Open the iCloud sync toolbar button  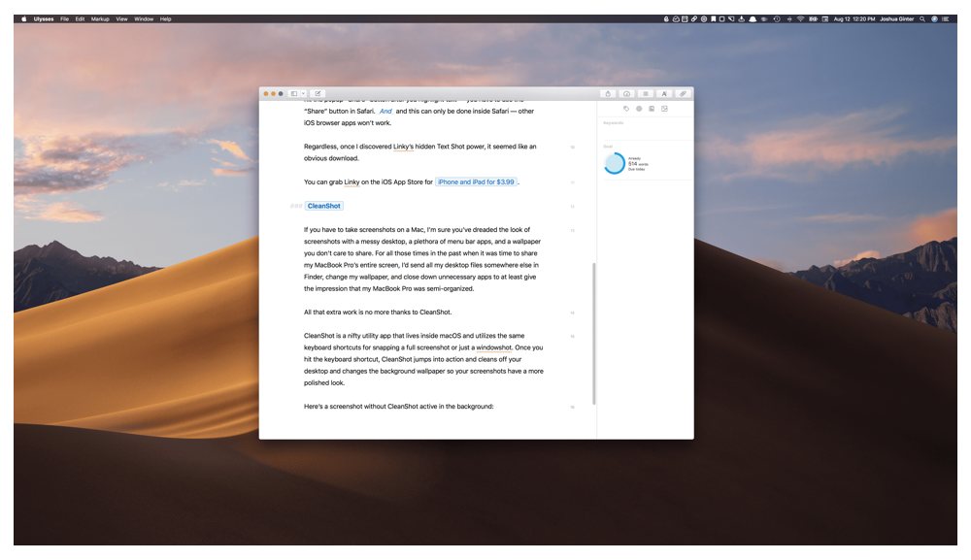(x=626, y=93)
